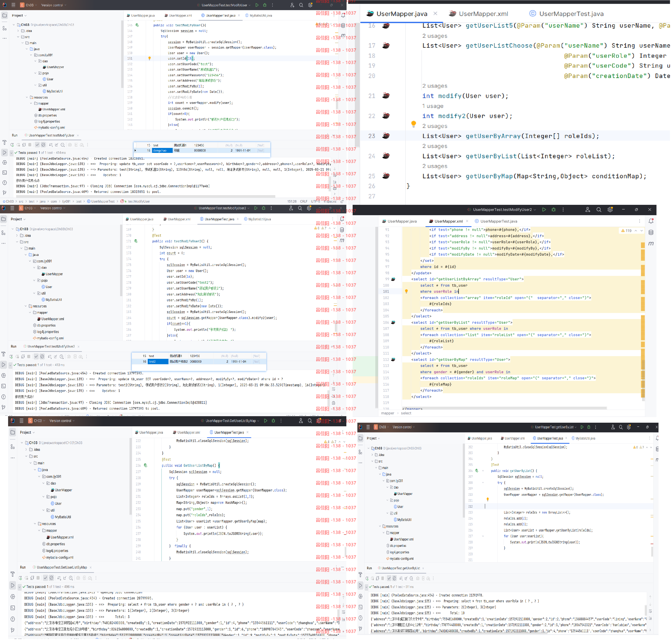Rerun test in testModifyUser Run toolbar

pos(12,145)
